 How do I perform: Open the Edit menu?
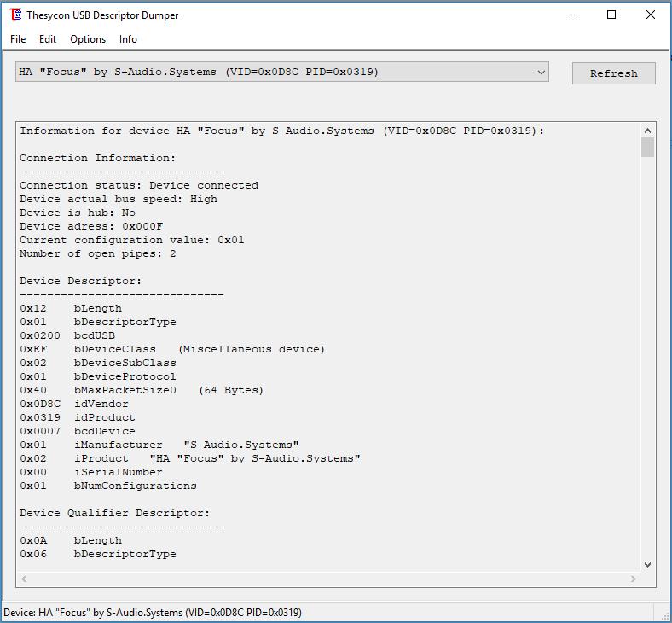click(x=48, y=39)
